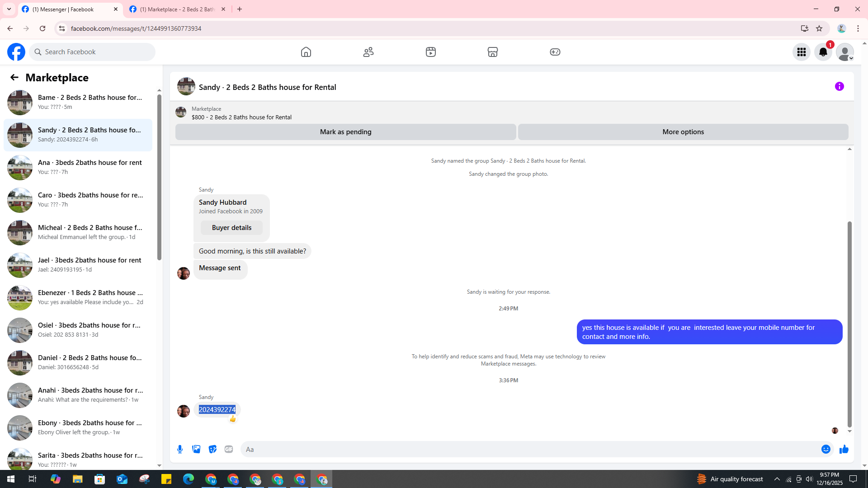Open Anahi conversation

point(78,395)
